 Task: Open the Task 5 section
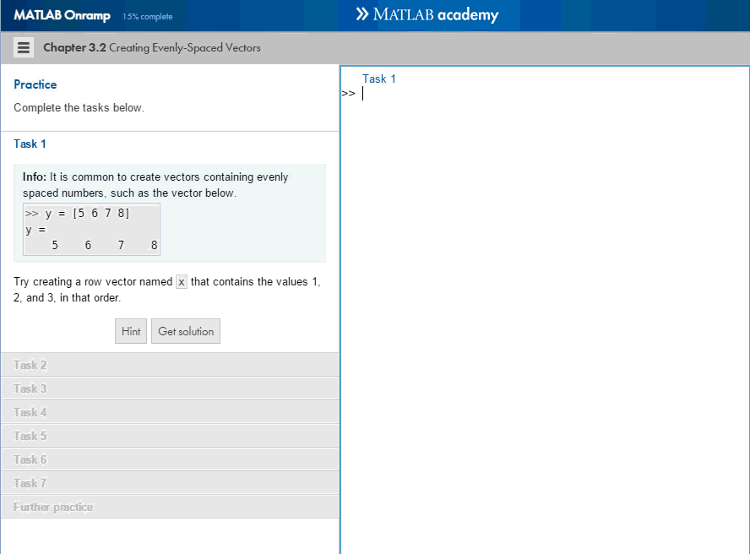30,436
